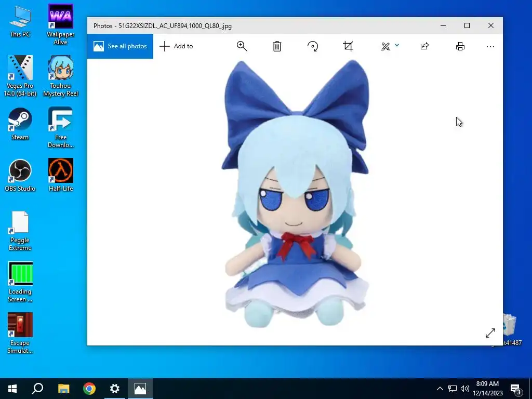This screenshot has height=399, width=532.
Task: Expand the Edit & Create dropdown arrow
Action: [397, 45]
